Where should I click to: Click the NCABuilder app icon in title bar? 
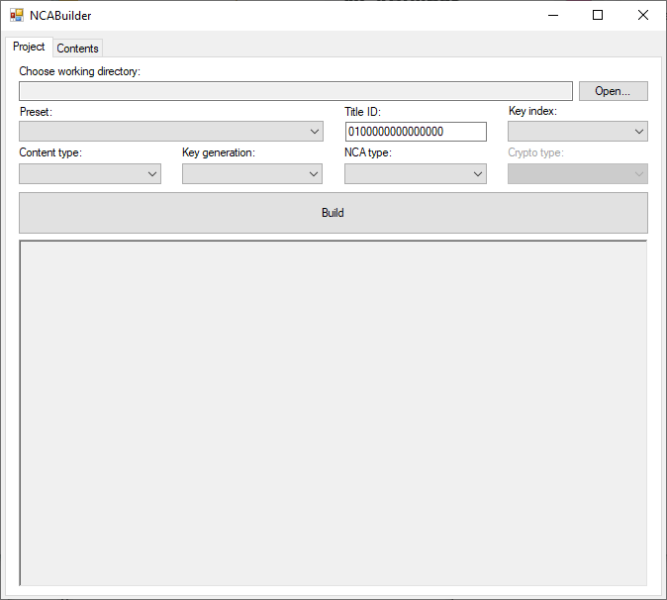click(17, 15)
